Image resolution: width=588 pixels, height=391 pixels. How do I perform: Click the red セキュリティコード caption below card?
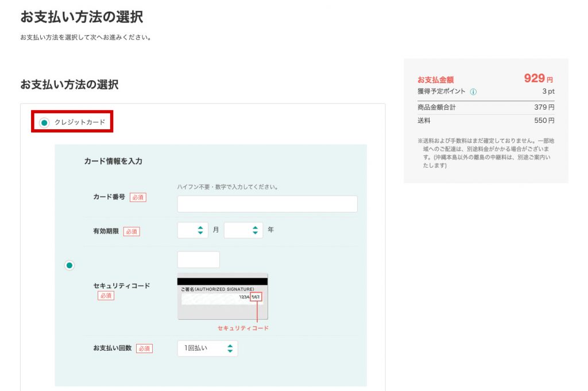click(243, 328)
